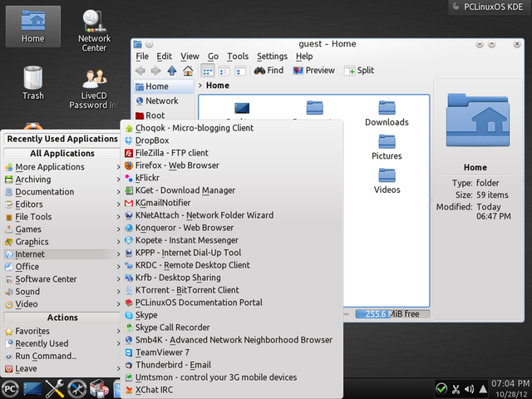Open the Help menu
The height and width of the screenshot is (399, 532).
point(304,57)
